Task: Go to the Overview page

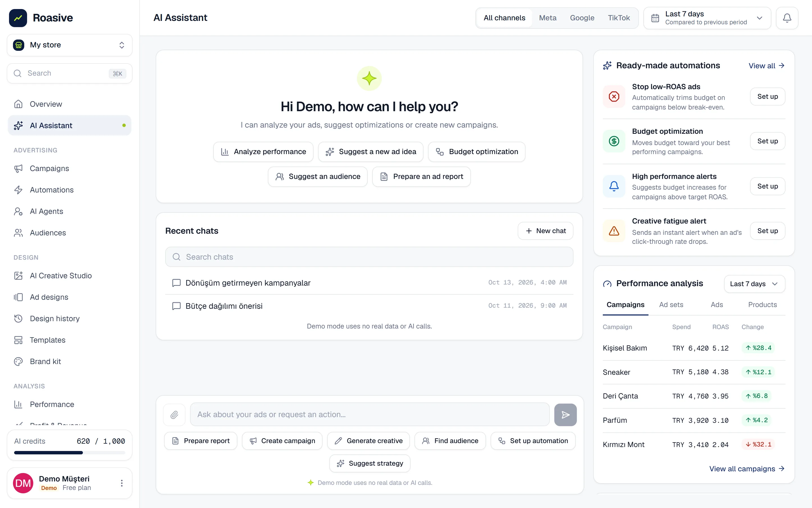Action: tap(69, 104)
